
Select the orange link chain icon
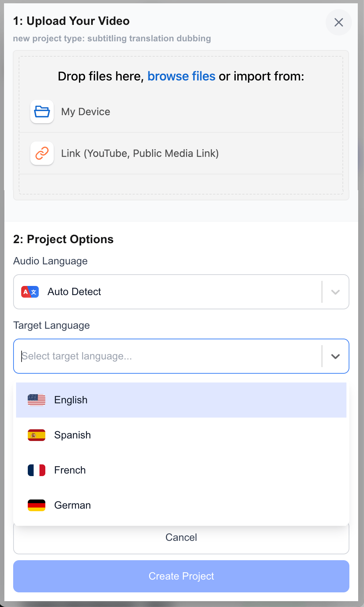(x=42, y=153)
